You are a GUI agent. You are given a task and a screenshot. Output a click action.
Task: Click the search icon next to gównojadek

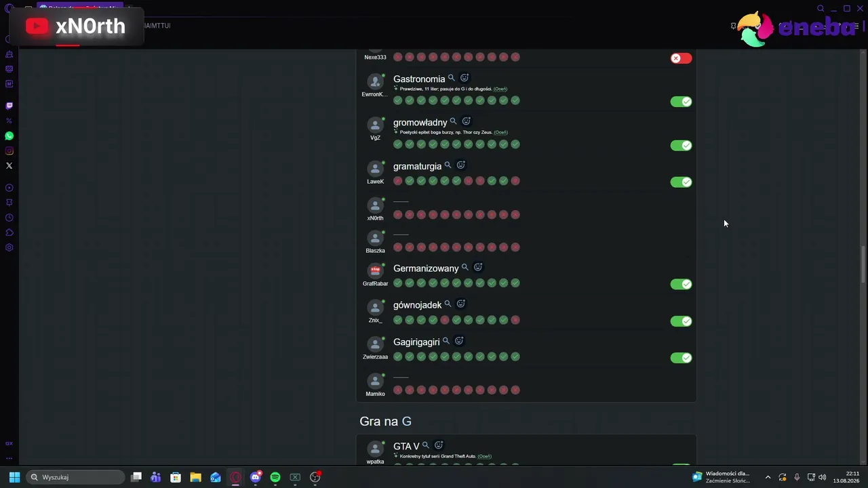pos(448,304)
